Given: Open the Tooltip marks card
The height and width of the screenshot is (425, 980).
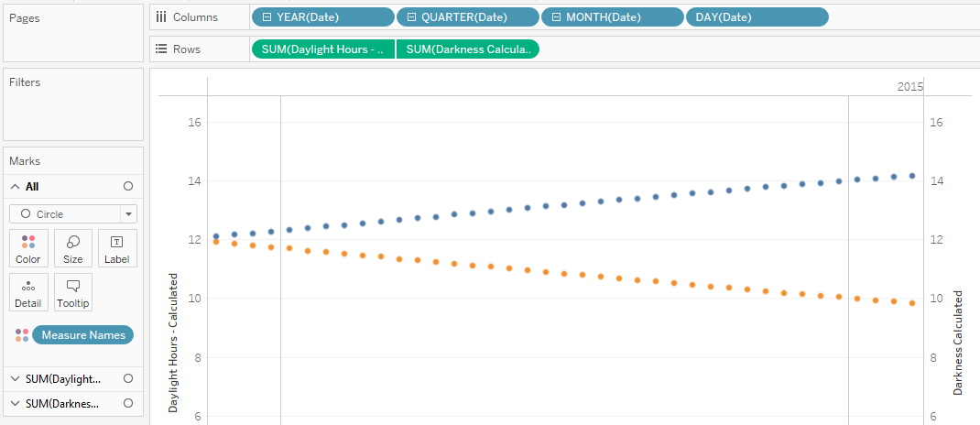Looking at the screenshot, I should (73, 292).
